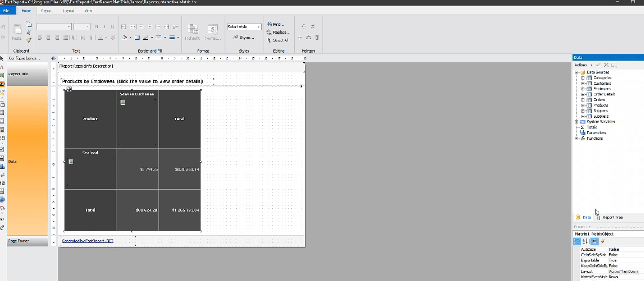This screenshot has width=644, height=281.
Task: Select the Picture object tool in left toolbar
Action: pos(2,75)
